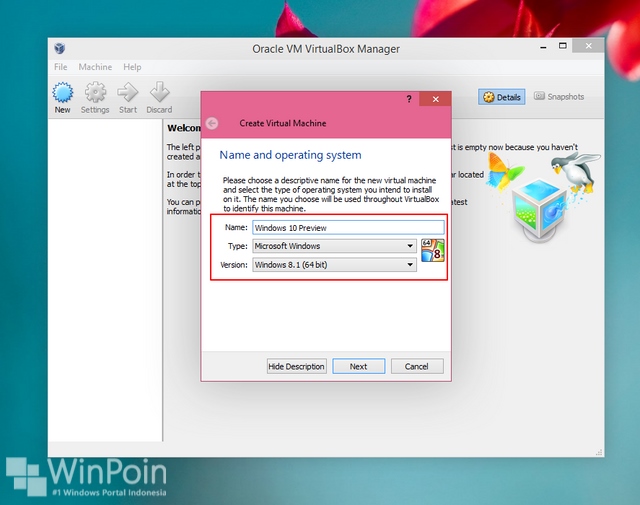Open Settings from the VirtualBox toolbar
The image size is (640, 505).
pos(95,98)
